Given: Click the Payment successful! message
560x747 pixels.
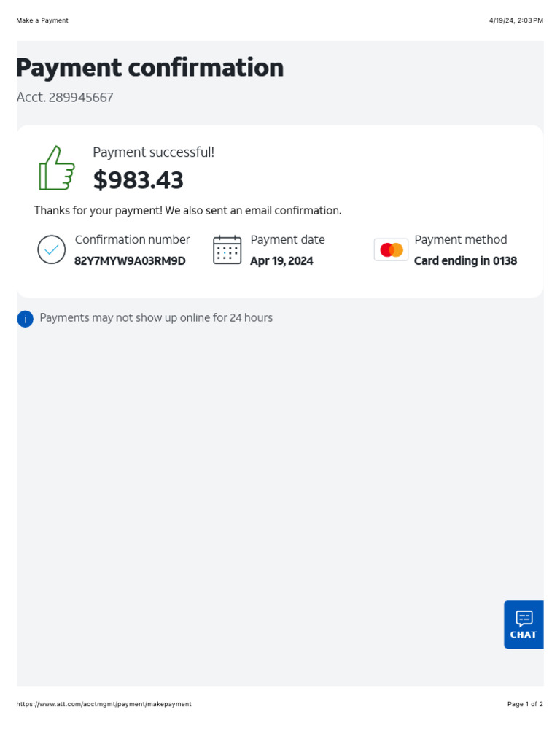Looking at the screenshot, I should [x=153, y=152].
